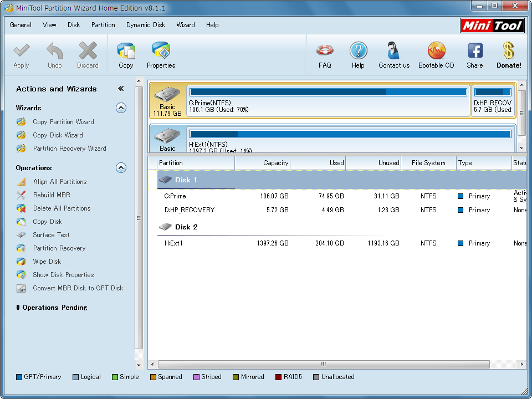Click the Help question mark icon
The width and height of the screenshot is (532, 399).
coord(359,50)
